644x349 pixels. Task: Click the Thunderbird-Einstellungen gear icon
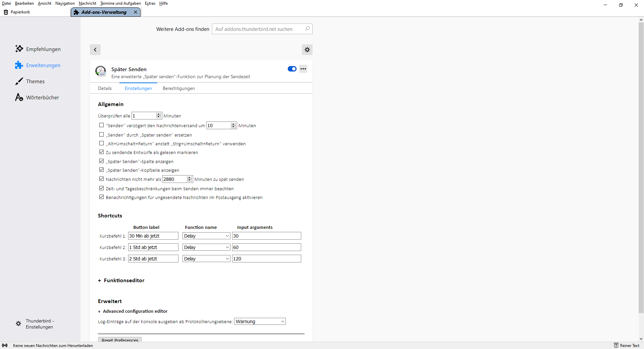point(18,324)
